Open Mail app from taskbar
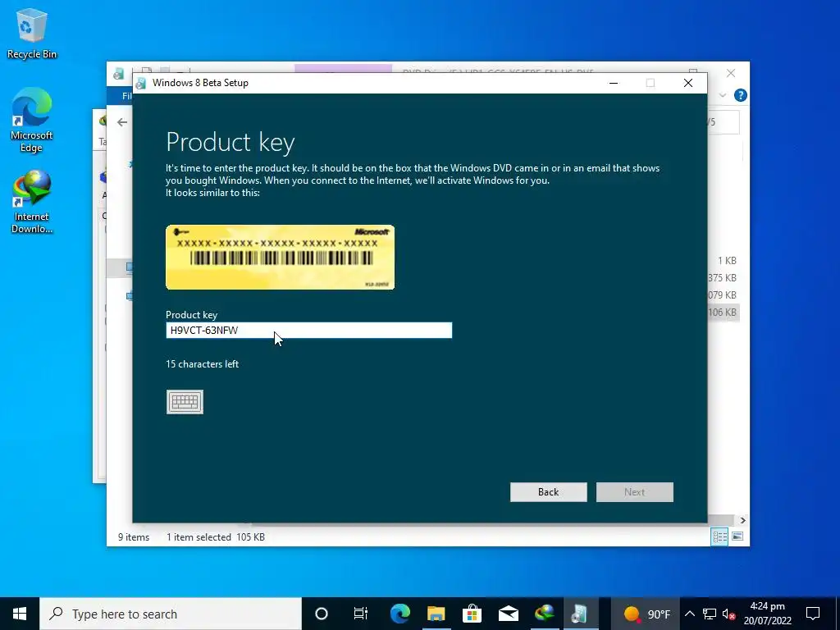This screenshot has height=630, width=840. point(508,614)
